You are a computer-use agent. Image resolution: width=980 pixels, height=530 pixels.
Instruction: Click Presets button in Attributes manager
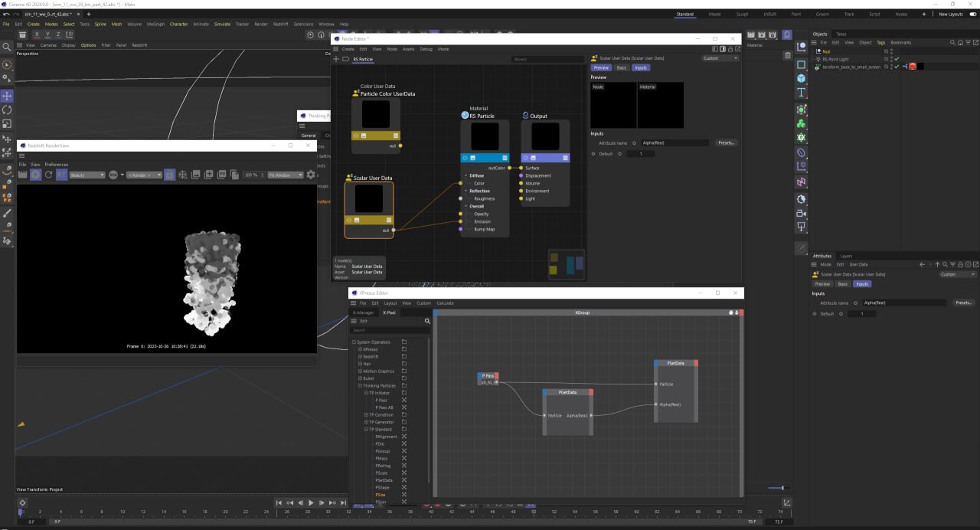pos(964,303)
